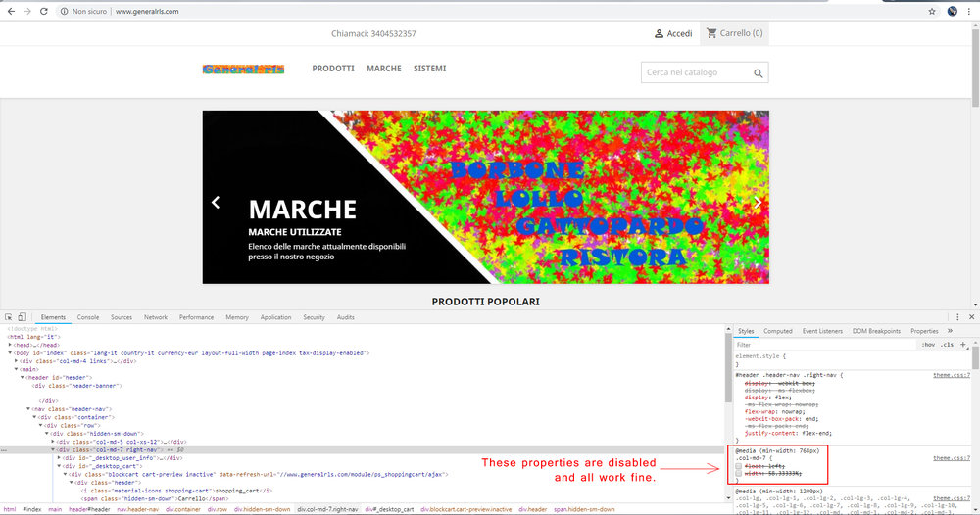Show previous slide with left carousel arrow
980x515 pixels.
pyautogui.click(x=216, y=203)
